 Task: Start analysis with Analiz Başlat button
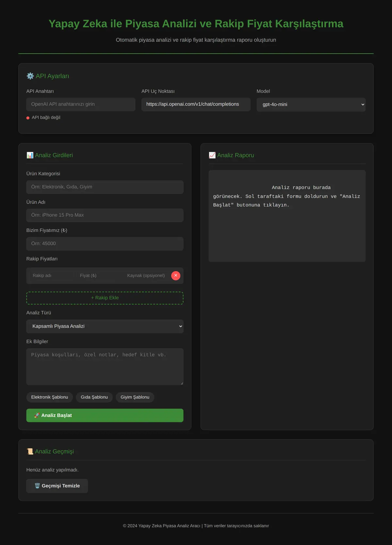pyautogui.click(x=105, y=415)
